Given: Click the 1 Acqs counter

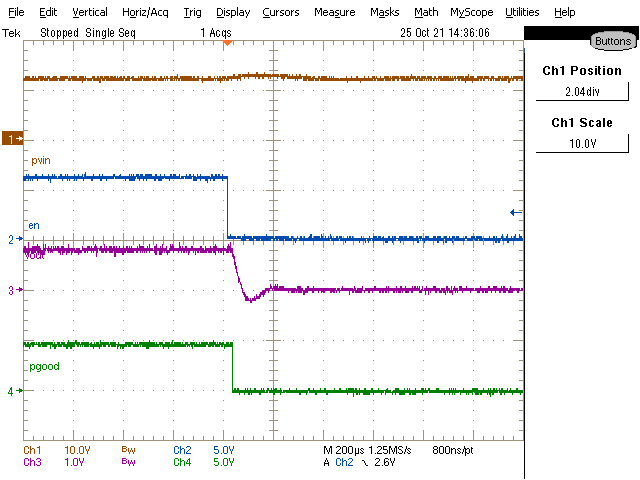Looking at the screenshot, I should [x=216, y=33].
